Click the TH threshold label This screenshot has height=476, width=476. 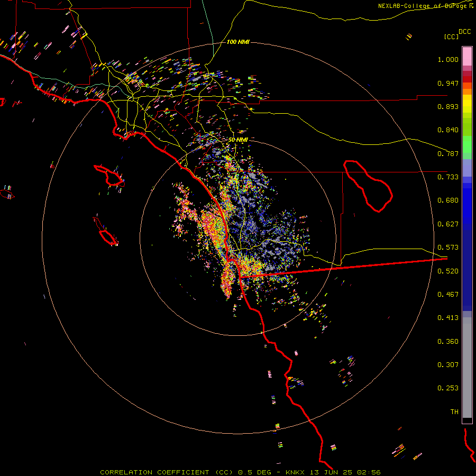click(x=454, y=412)
